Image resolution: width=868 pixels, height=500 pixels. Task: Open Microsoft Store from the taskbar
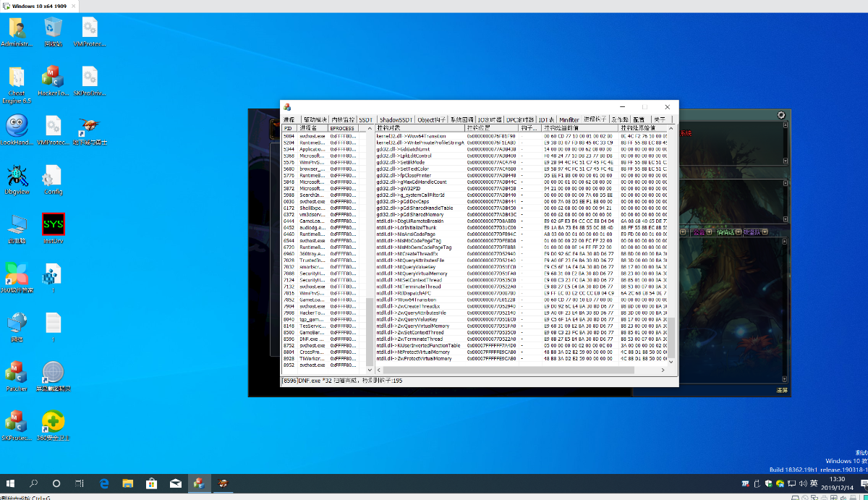click(x=151, y=483)
